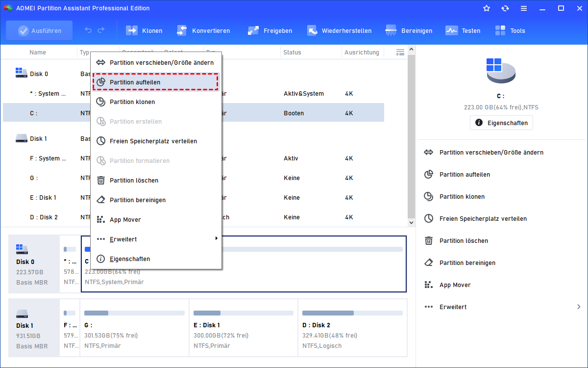Screen dimensions: 588x368
Task: Select Disk 0 block in disk map
Action: click(x=34, y=264)
